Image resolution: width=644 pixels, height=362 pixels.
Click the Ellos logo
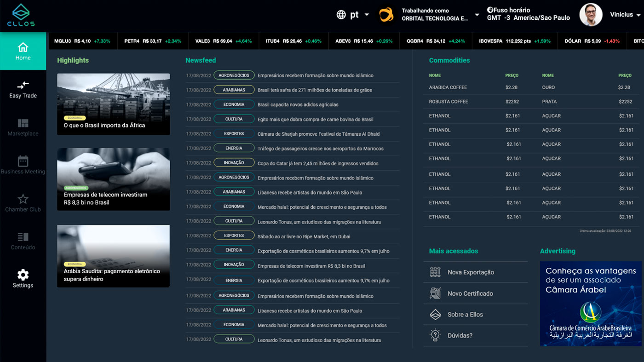pos(21,15)
